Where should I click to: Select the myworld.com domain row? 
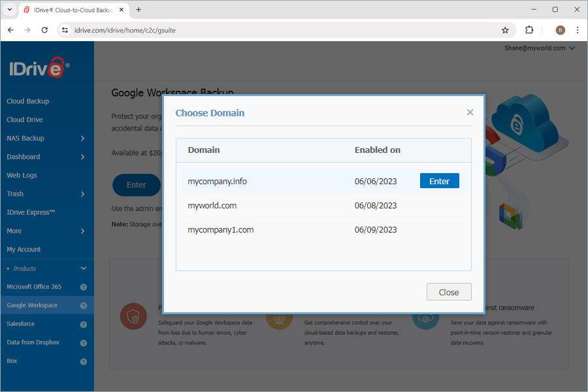[323, 206]
